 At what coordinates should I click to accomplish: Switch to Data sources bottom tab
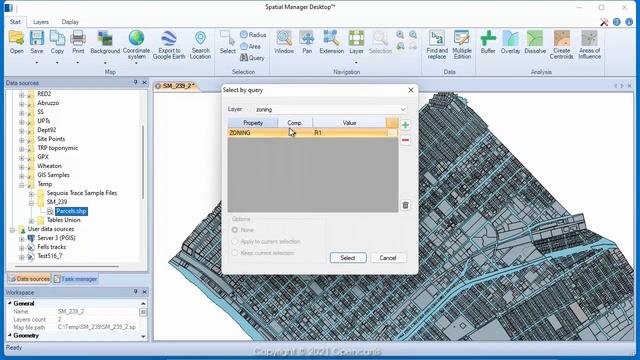coord(29,279)
